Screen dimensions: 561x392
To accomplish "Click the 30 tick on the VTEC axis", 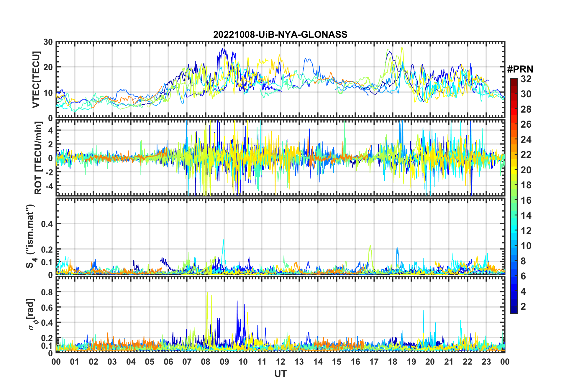I will 48,42.
